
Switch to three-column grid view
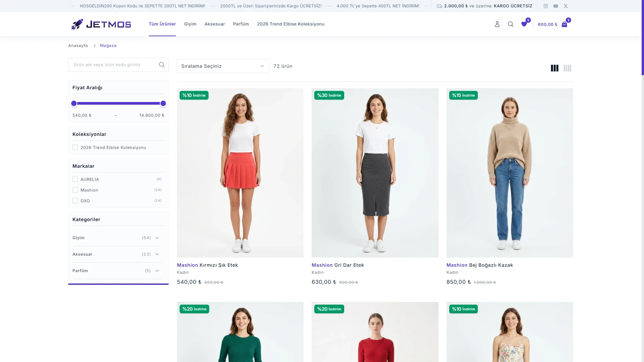coord(555,68)
